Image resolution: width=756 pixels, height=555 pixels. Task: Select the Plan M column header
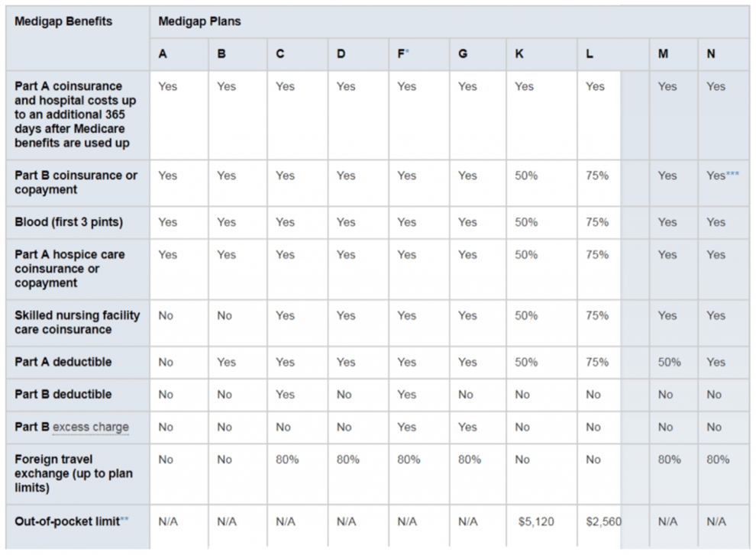click(664, 54)
